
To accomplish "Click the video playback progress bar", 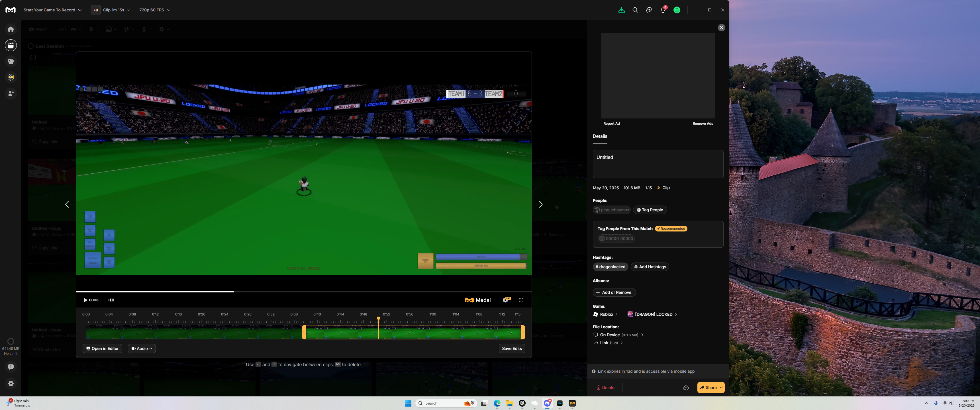I will pos(304,292).
